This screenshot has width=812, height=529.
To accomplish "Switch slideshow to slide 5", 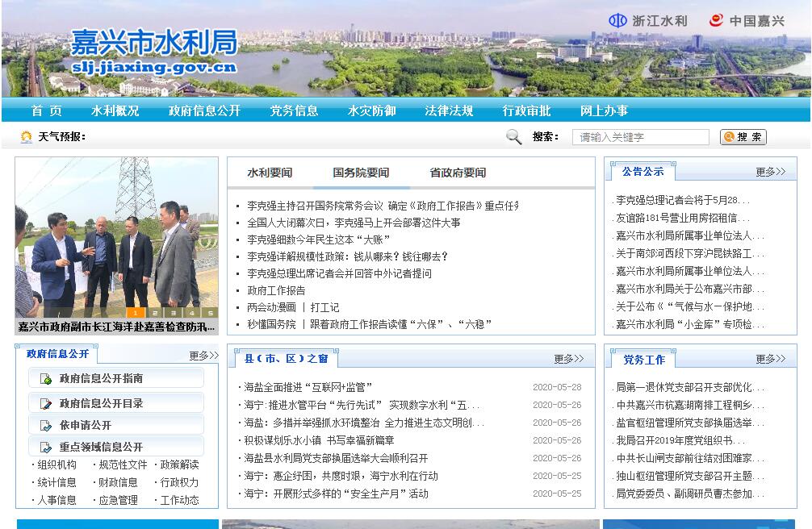I will point(210,313).
